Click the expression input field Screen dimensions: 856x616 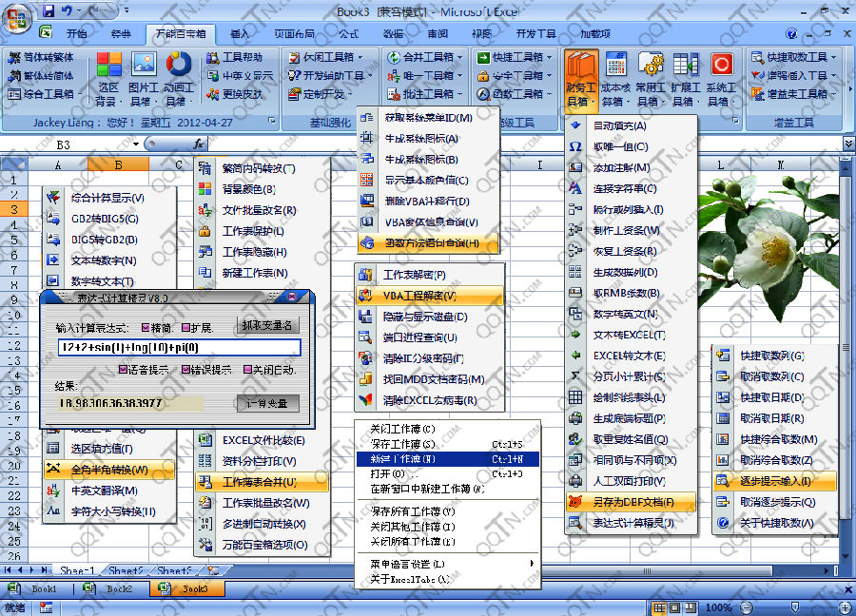click(179, 348)
